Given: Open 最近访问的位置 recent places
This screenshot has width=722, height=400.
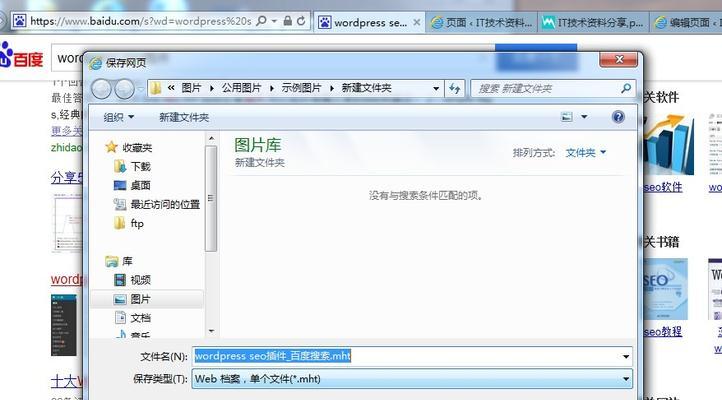Looking at the screenshot, I should 157,204.
